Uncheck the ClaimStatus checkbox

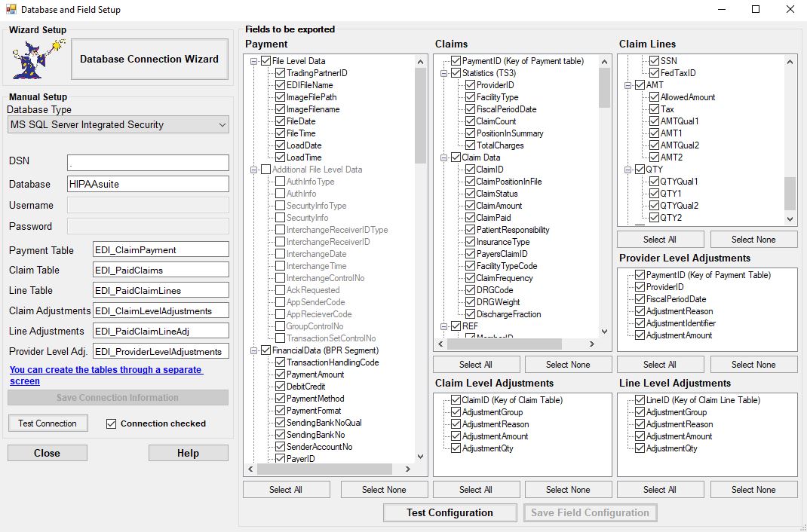(x=470, y=193)
